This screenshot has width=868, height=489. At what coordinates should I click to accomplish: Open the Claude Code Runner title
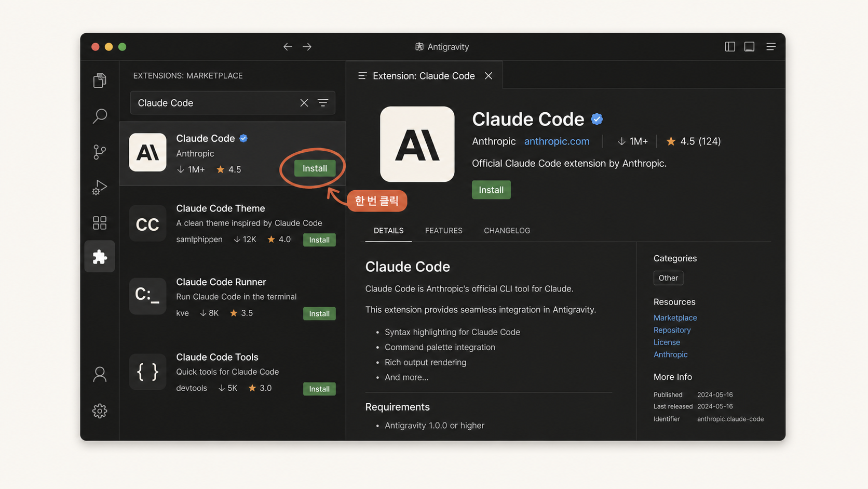[x=221, y=282]
